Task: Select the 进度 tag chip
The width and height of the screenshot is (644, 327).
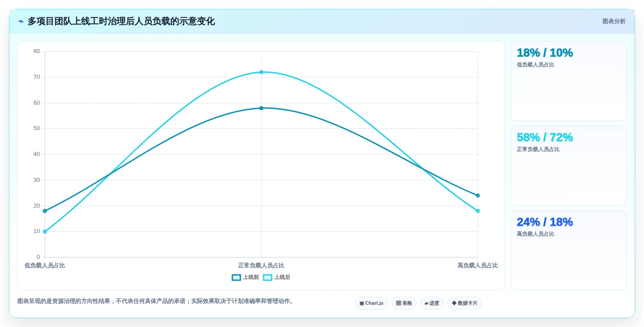Action: (x=432, y=303)
